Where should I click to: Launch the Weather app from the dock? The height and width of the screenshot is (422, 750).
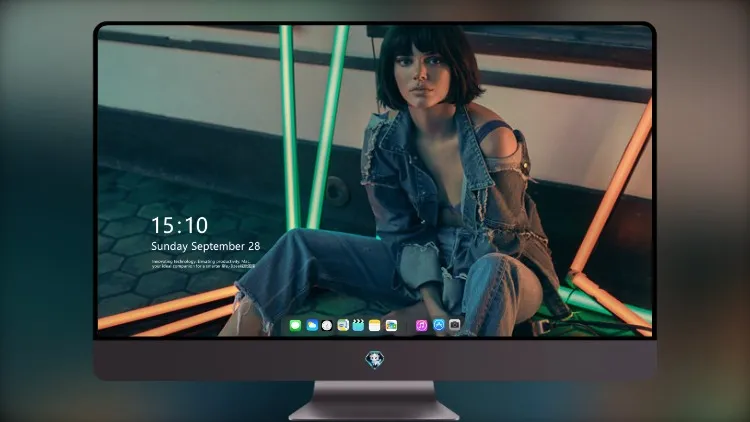pyautogui.click(x=312, y=325)
